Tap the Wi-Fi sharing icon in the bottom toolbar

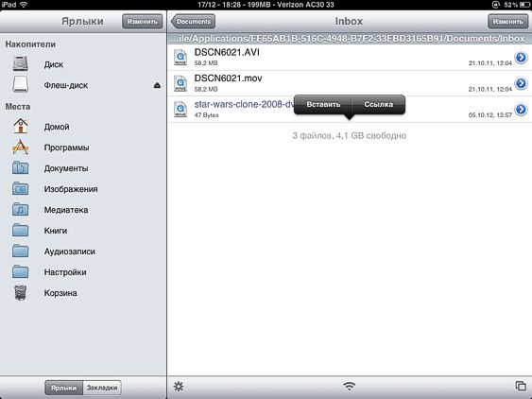349,386
